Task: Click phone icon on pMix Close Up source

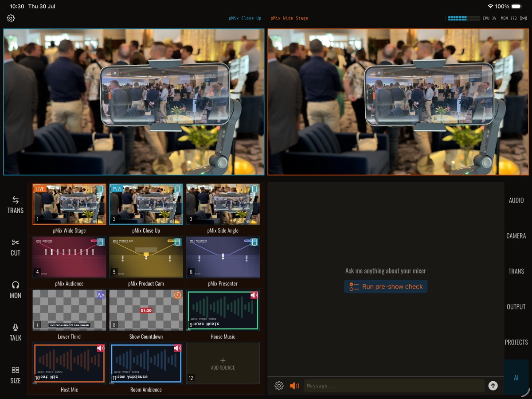Action: [178, 189]
